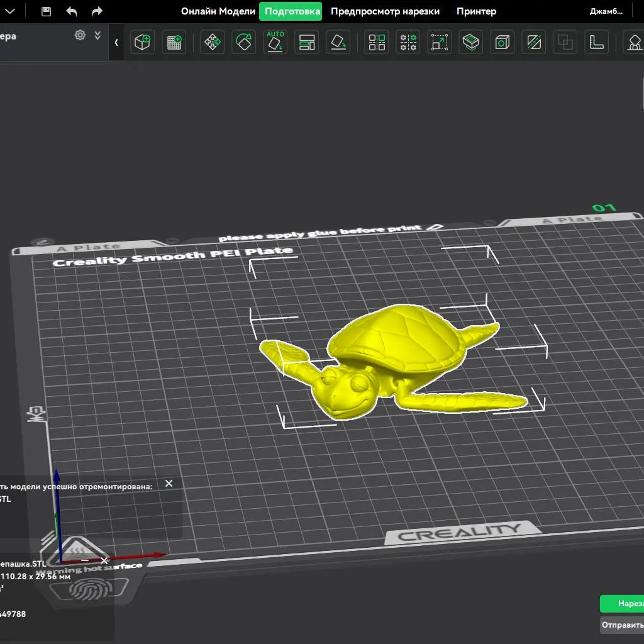The width and height of the screenshot is (644, 644).
Task: Save the project with the floppy disk icon
Action: [x=47, y=11]
